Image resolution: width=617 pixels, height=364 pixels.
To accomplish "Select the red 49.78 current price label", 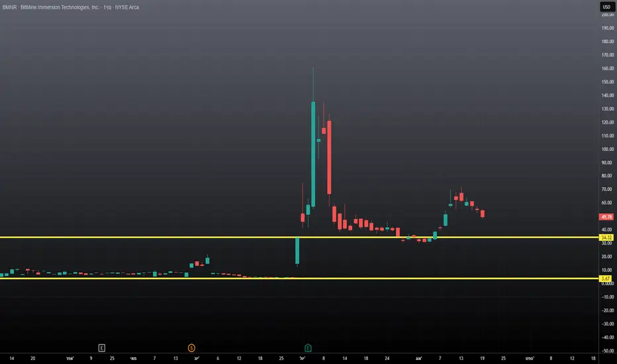I will pyautogui.click(x=606, y=217).
